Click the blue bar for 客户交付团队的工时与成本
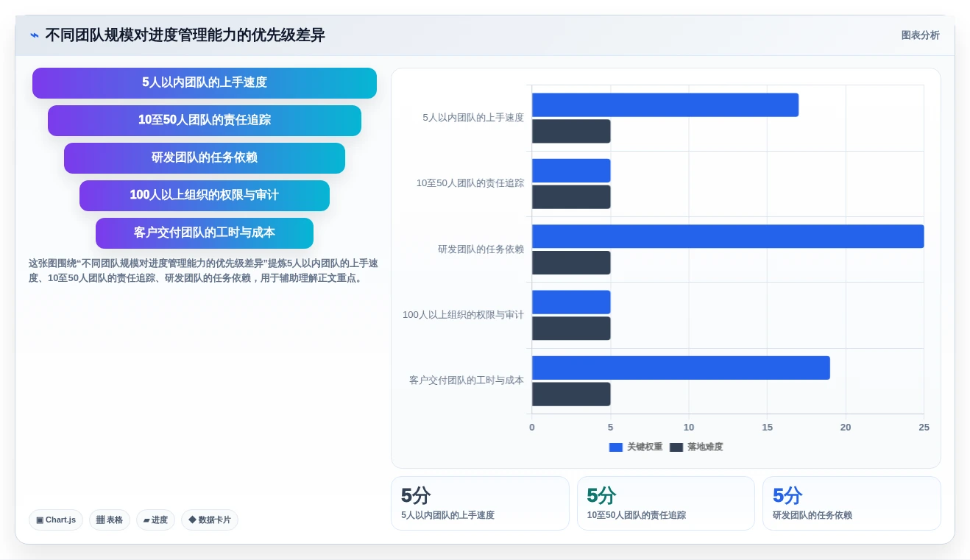The image size is (970, 560). (681, 368)
